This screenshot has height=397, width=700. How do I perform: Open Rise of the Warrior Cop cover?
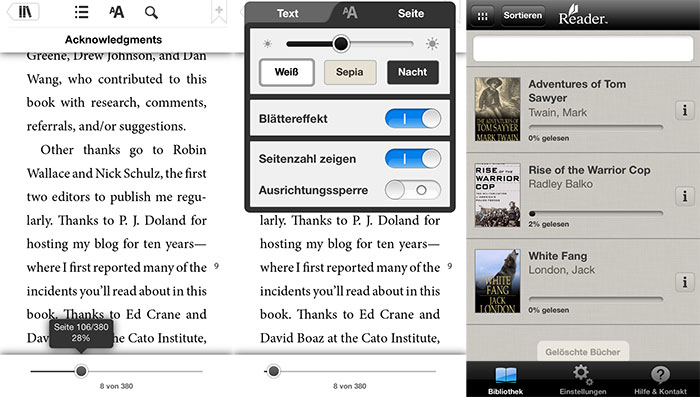[497, 195]
